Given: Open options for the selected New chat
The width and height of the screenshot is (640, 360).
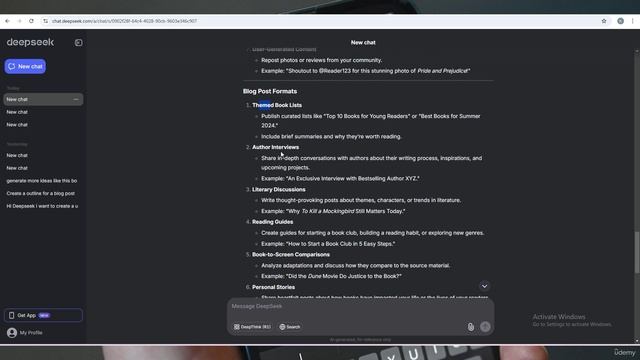Looking at the screenshot, I should click(76, 99).
